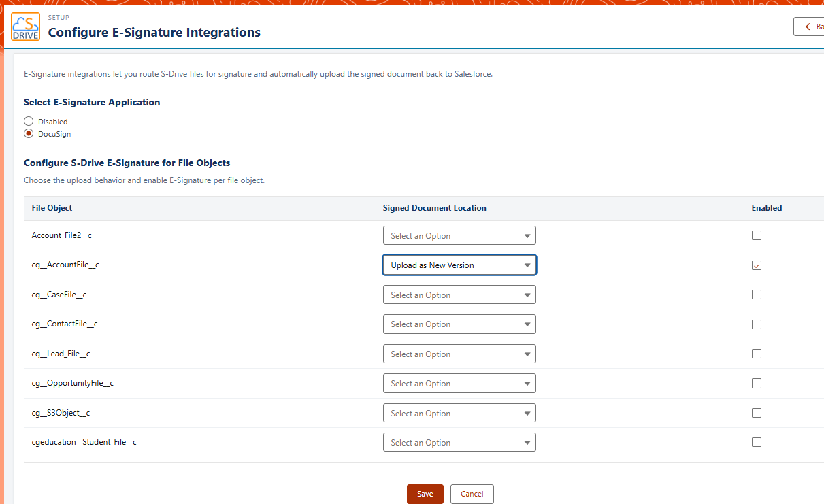Enable checkbox for cgeducation__Student_File__c
This screenshot has width=824, height=504.
(757, 442)
